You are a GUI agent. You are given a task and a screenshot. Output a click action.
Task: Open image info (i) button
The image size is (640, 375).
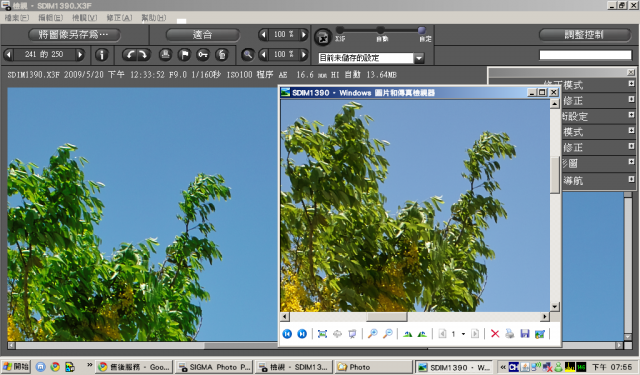102,55
